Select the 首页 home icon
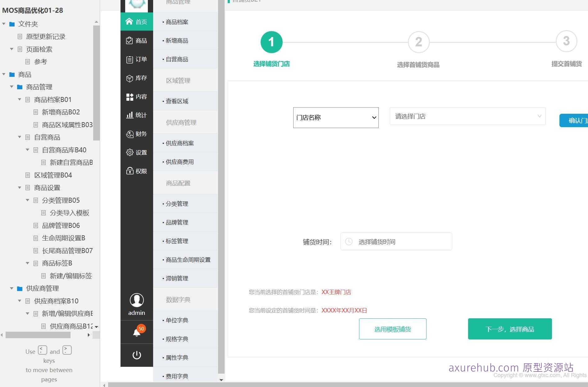The width and height of the screenshot is (588, 387). (130, 21)
